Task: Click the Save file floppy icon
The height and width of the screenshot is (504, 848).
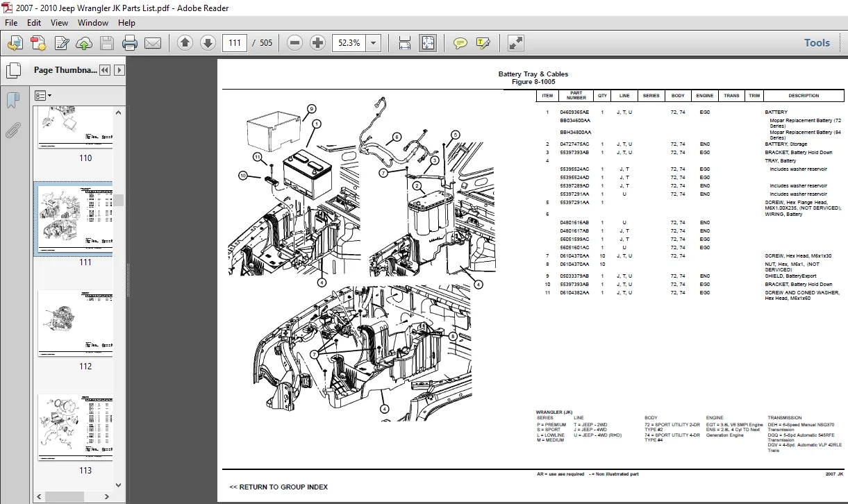Action: point(106,43)
